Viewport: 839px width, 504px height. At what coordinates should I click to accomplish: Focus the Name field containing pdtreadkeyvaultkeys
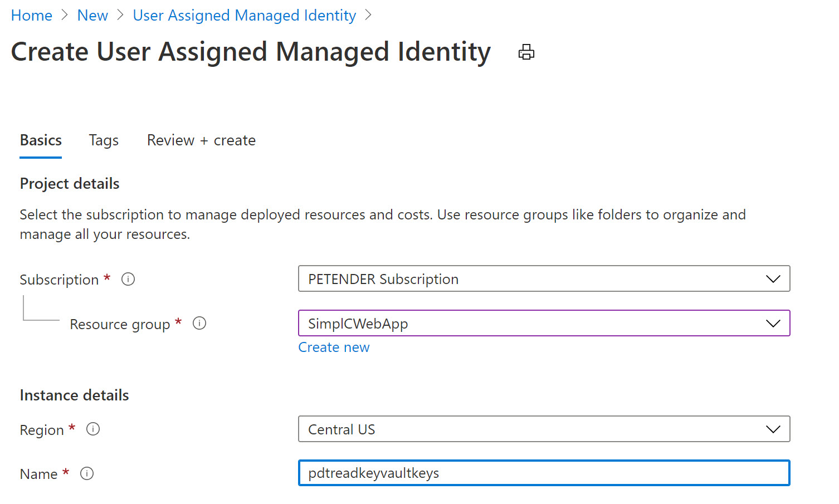543,473
